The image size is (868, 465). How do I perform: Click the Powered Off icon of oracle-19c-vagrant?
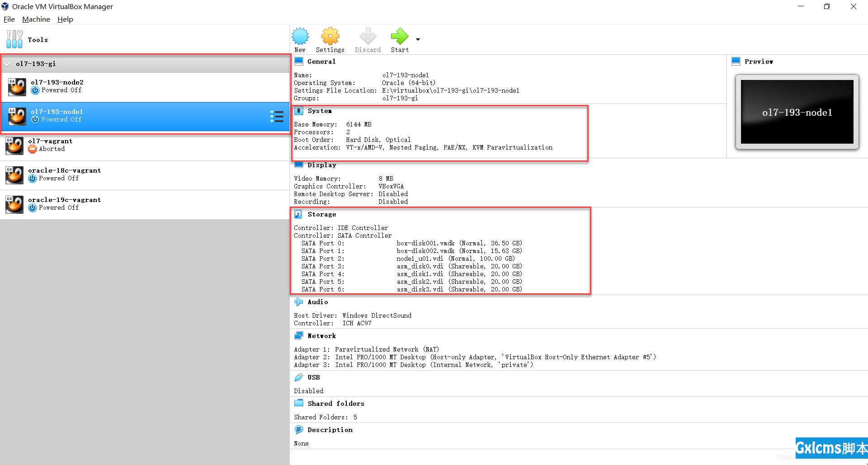pyautogui.click(x=32, y=208)
